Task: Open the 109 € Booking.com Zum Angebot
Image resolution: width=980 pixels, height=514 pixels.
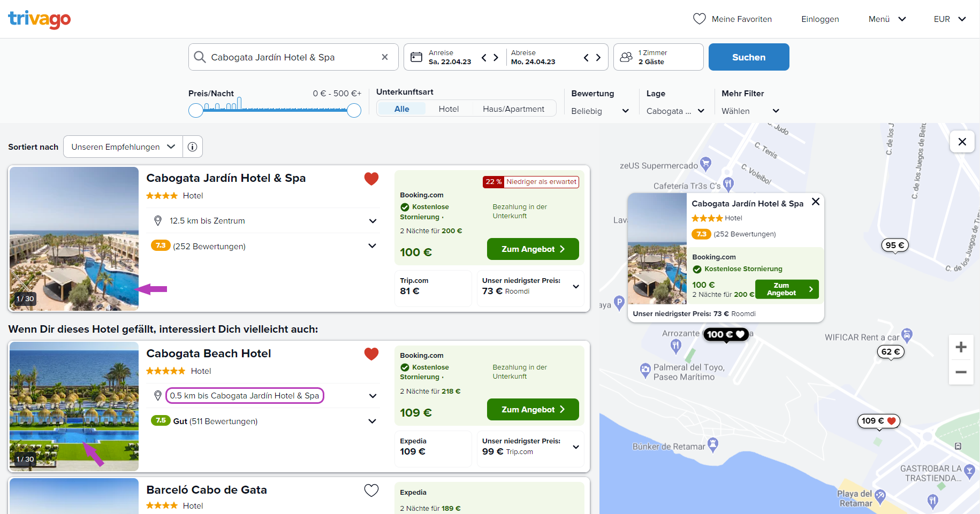Action: pyautogui.click(x=533, y=410)
